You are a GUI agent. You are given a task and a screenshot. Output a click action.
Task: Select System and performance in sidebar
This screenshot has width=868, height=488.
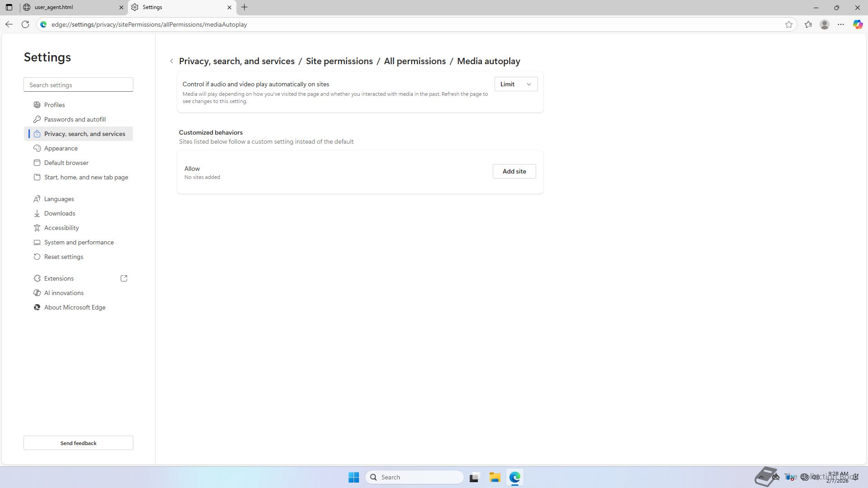(x=79, y=242)
